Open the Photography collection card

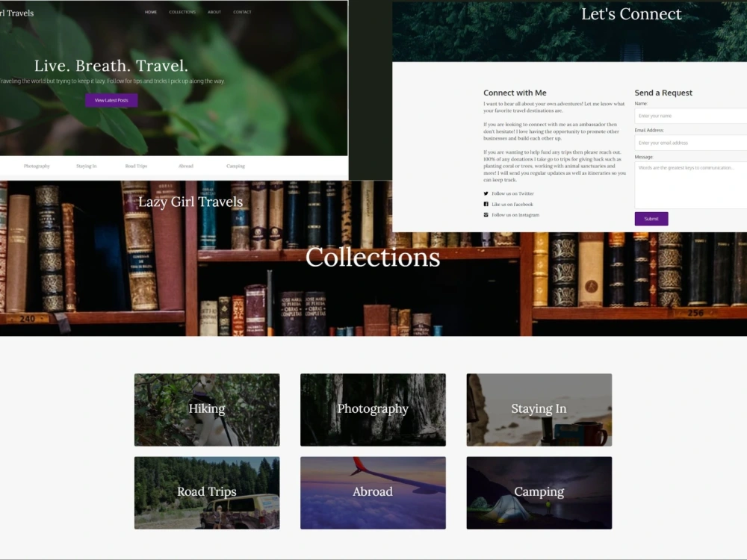(373, 409)
